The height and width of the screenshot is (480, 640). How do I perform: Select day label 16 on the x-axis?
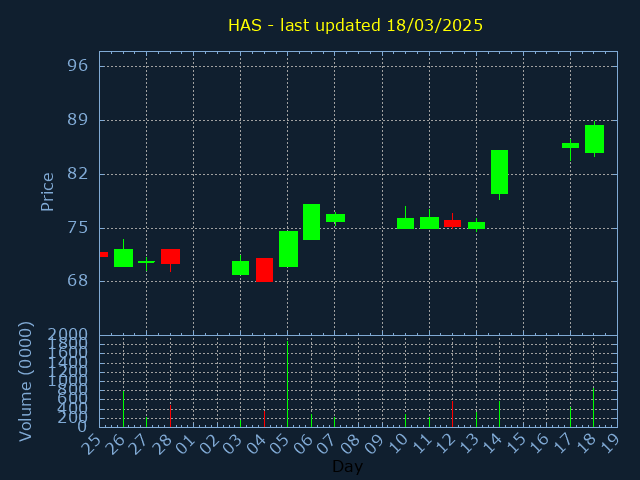click(539, 444)
